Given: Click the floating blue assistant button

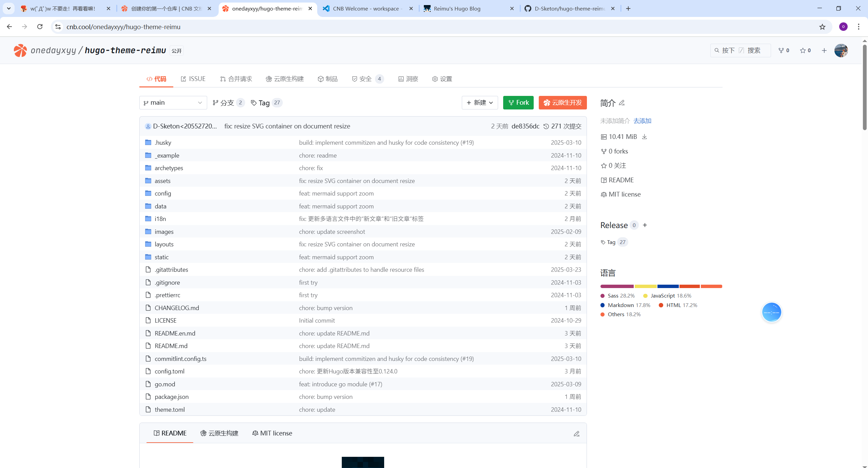Looking at the screenshot, I should [771, 312].
